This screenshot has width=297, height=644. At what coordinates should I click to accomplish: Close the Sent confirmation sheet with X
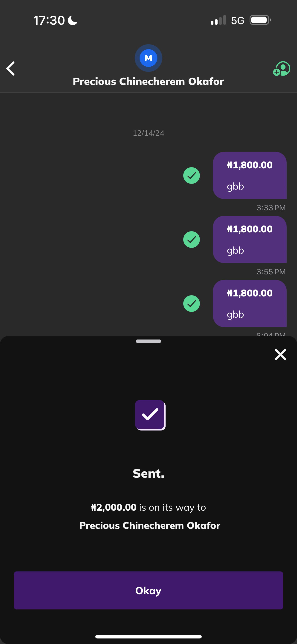click(280, 354)
